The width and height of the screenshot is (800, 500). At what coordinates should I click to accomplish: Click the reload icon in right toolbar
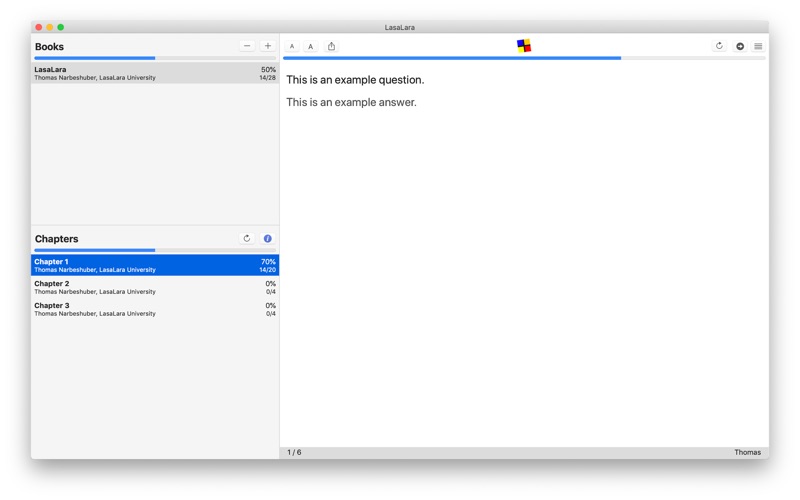(719, 46)
